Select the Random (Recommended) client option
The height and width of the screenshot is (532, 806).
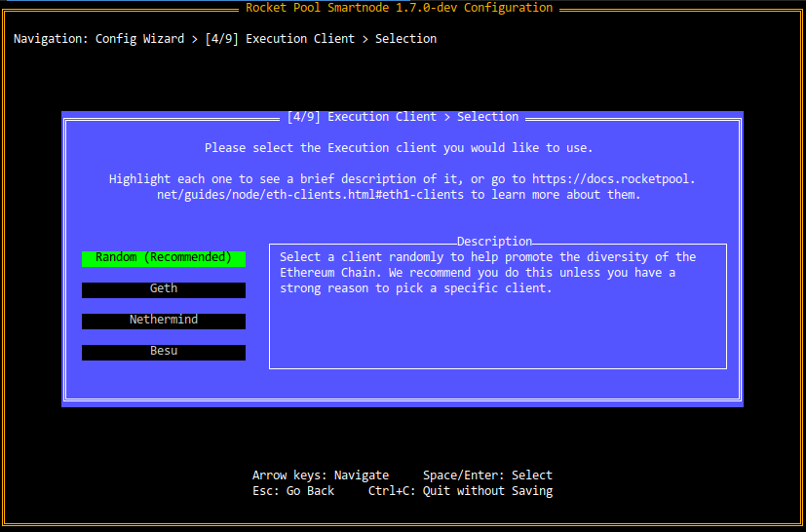[164, 258]
